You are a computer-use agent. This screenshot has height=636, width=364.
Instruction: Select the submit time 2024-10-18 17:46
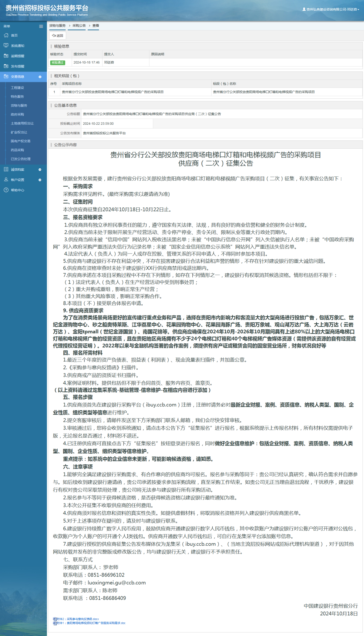click(86, 62)
